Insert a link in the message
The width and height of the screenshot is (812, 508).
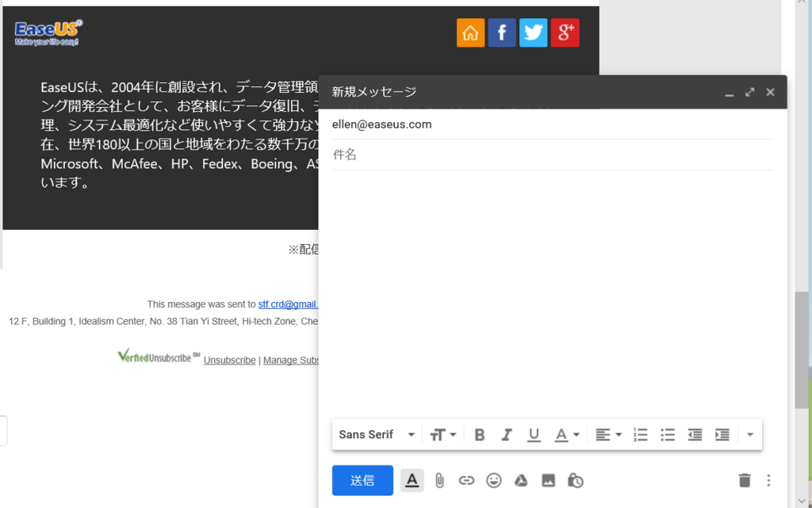[466, 480]
